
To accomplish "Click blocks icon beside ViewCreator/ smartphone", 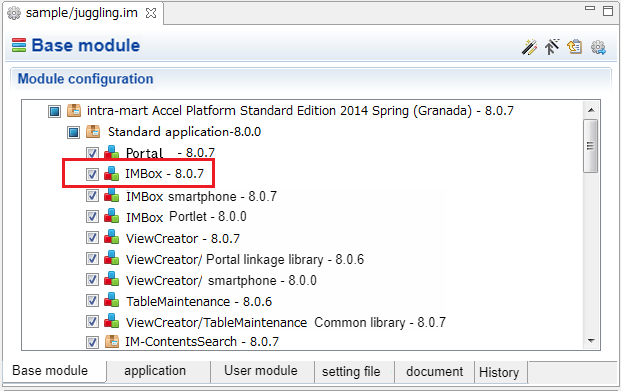I will tap(112, 280).
